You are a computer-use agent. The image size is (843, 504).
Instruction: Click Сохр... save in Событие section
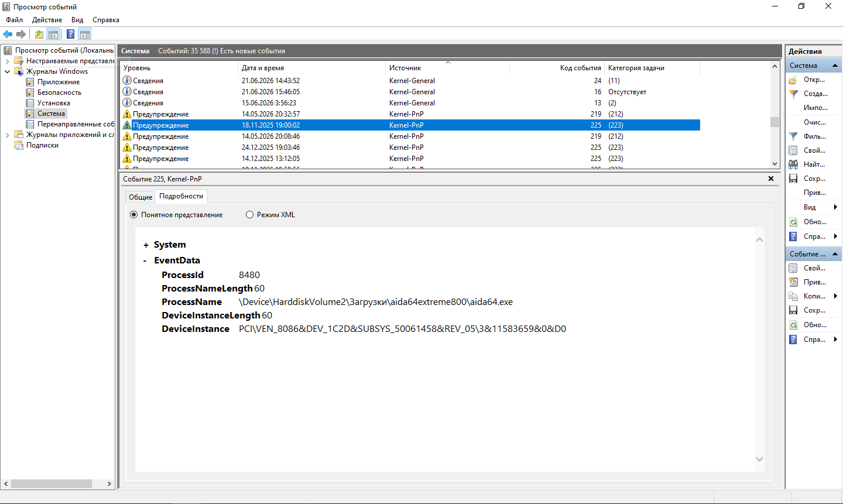[x=814, y=310]
